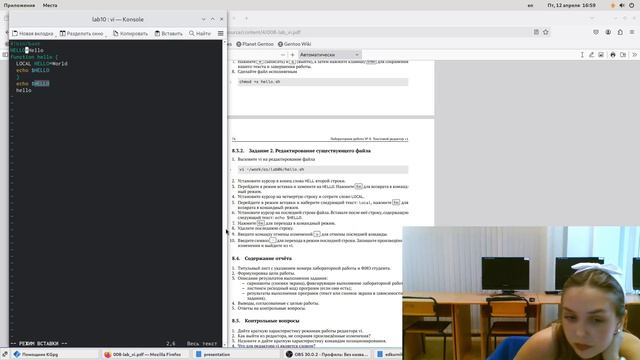The image size is (640, 360).
Task: Open the power menu icon in top panel
Action: (x=632, y=5)
